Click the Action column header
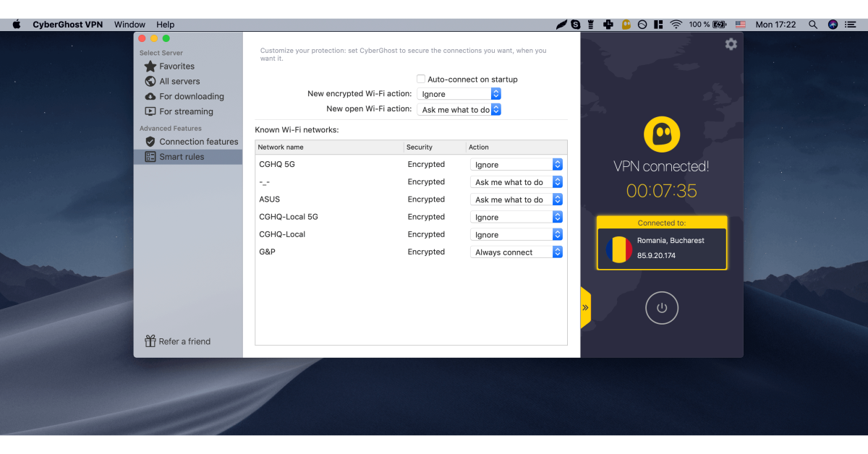 (x=516, y=147)
